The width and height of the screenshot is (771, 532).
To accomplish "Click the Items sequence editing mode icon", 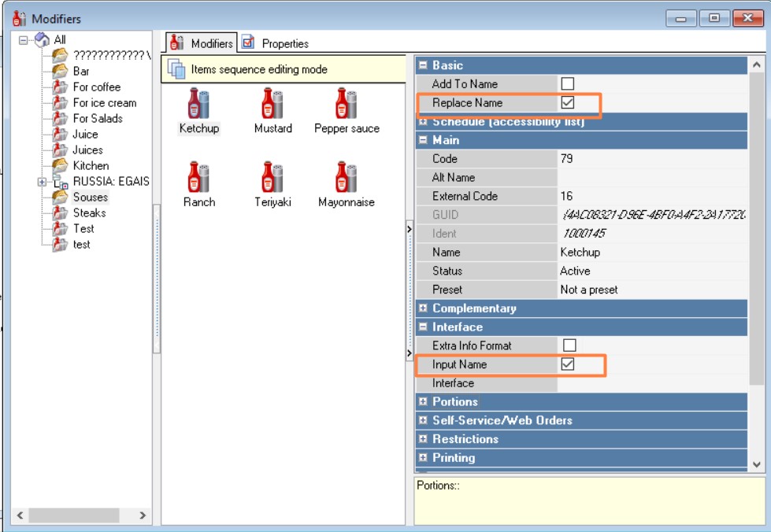I will point(176,68).
